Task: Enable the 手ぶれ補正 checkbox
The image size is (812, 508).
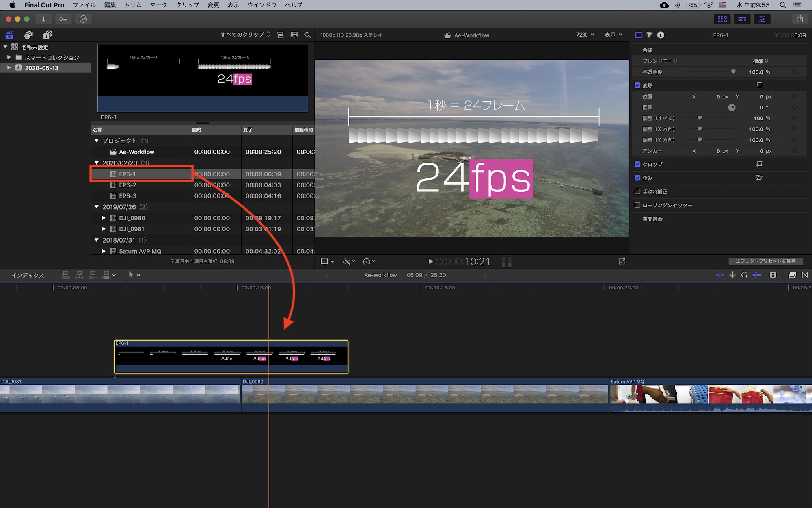Action: click(x=637, y=191)
